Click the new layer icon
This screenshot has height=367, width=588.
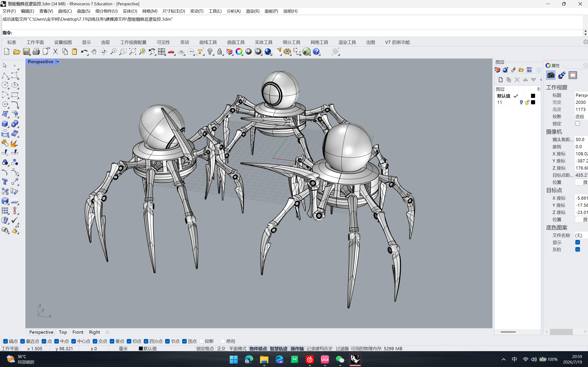tap(501, 80)
